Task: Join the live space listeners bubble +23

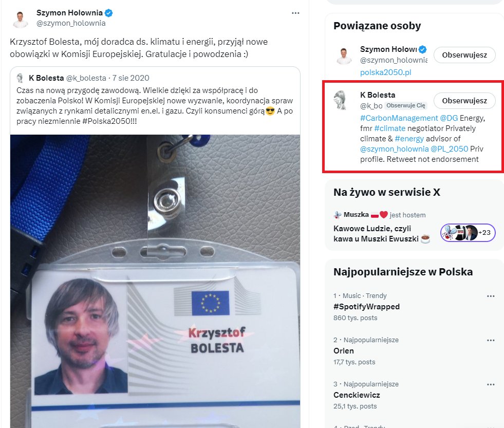Action: tap(468, 233)
